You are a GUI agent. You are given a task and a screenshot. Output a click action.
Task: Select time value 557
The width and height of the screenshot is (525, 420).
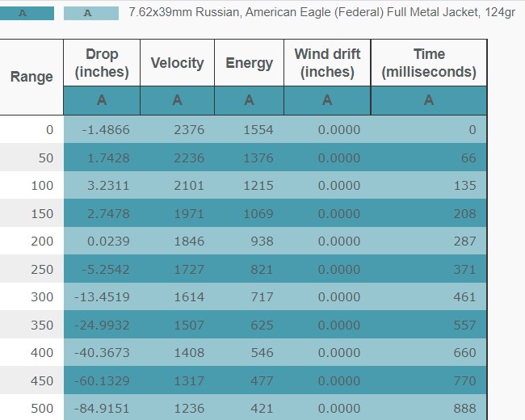(464, 325)
